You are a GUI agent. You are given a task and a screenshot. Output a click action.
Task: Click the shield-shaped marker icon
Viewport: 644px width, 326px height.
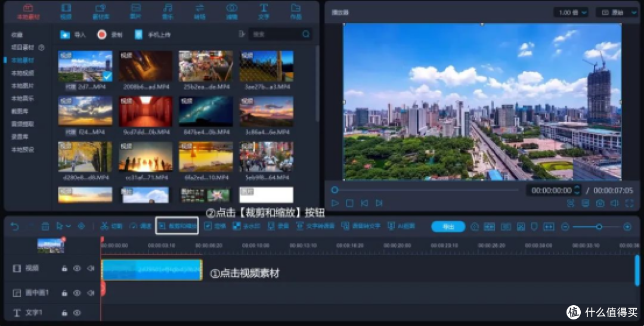[534, 226]
